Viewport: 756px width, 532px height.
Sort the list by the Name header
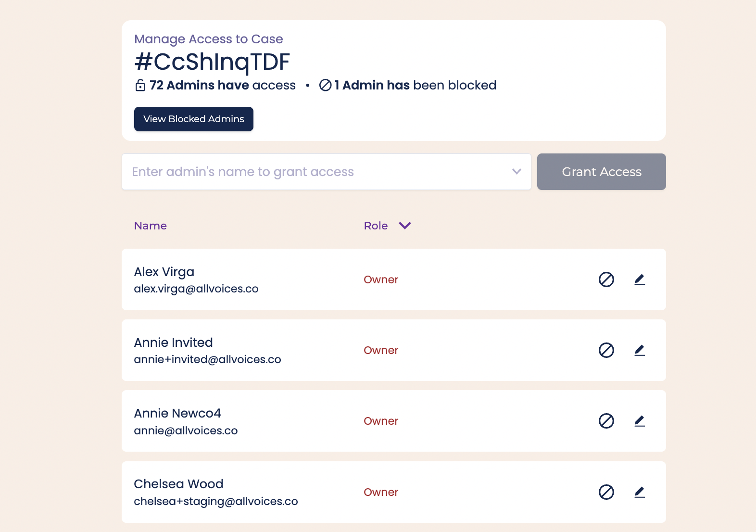(x=151, y=225)
